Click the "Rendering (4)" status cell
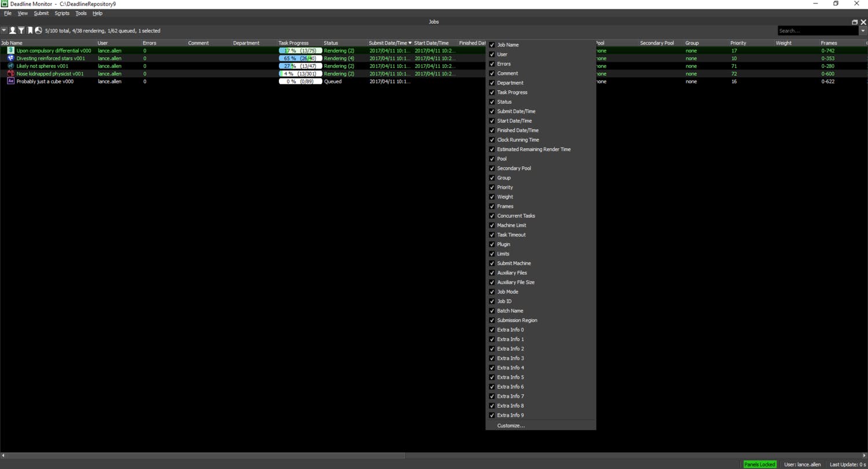 pyautogui.click(x=339, y=58)
